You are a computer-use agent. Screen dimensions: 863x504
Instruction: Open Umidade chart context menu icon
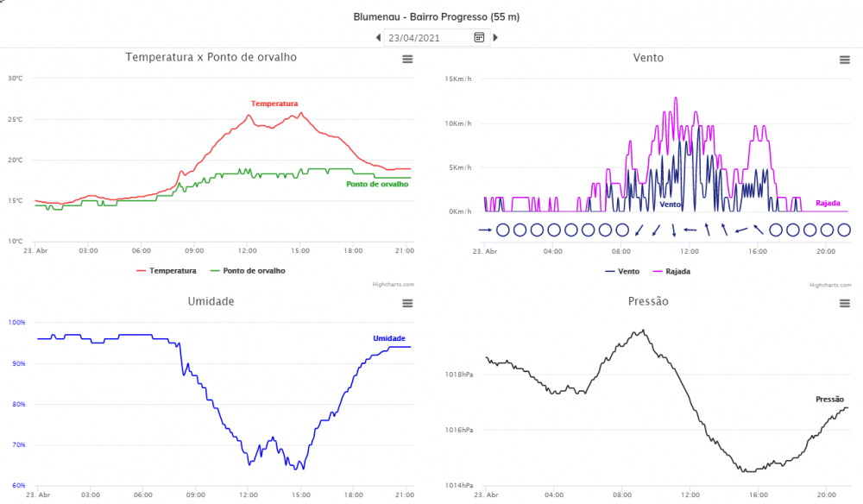coord(407,303)
